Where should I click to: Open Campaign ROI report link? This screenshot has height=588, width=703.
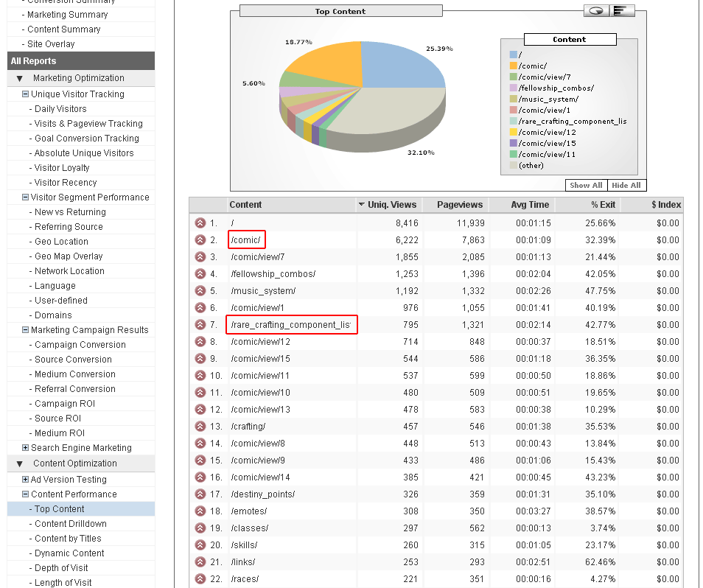(x=65, y=404)
